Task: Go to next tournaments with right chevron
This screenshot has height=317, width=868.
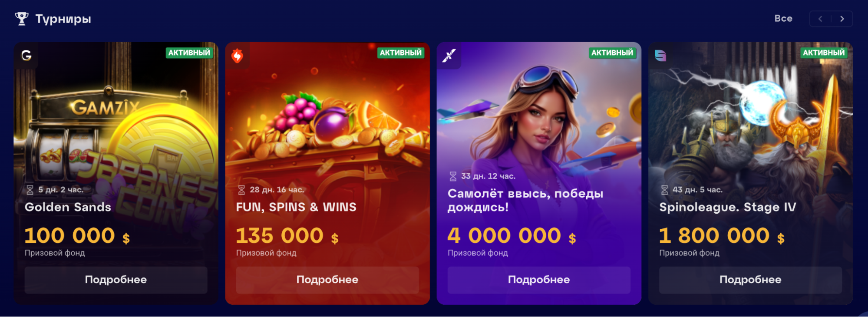Action: click(842, 19)
